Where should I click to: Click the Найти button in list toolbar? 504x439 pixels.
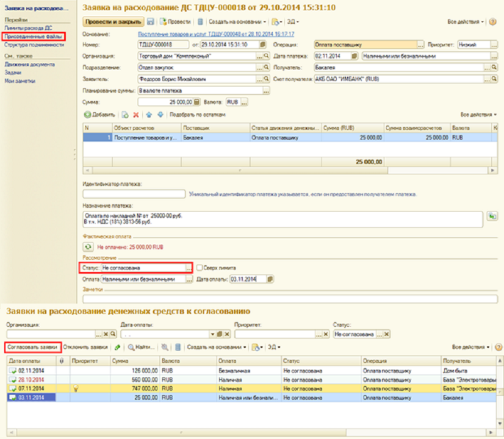click(142, 347)
